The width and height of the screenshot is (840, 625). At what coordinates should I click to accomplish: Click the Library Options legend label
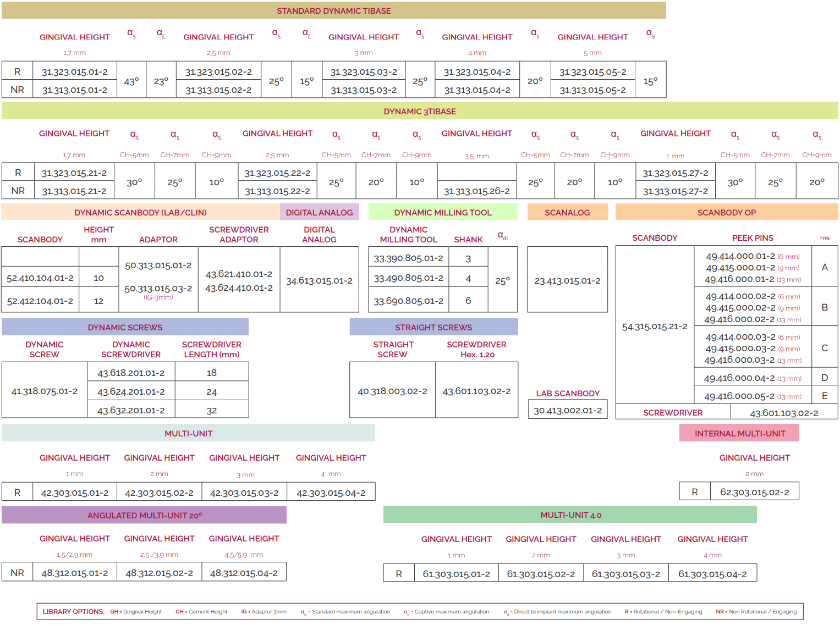click(73, 612)
